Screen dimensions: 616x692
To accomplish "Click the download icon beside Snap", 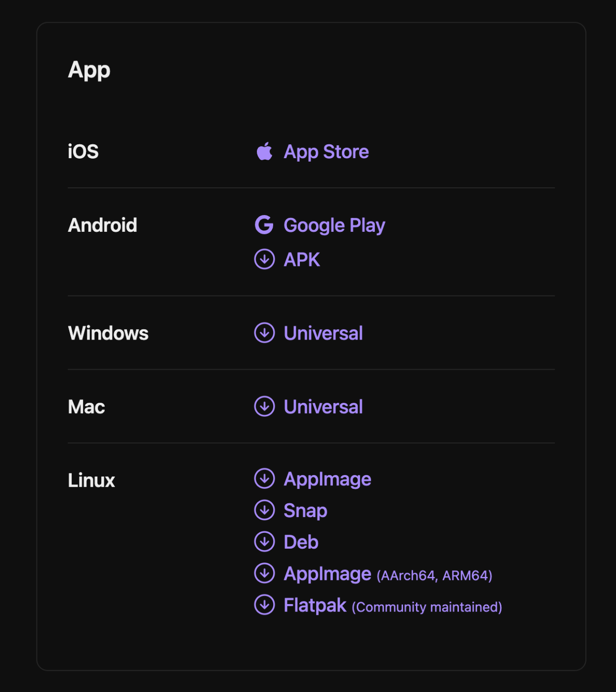I will (x=264, y=510).
